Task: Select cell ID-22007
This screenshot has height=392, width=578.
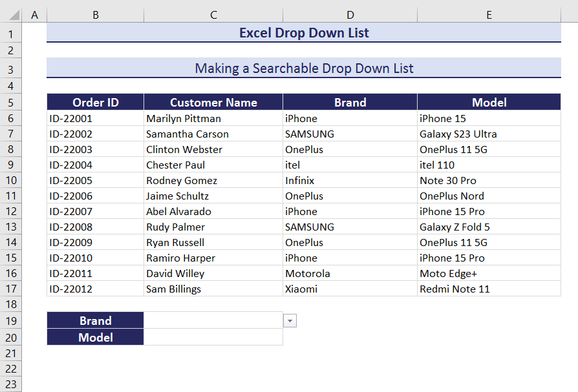Action: (96, 211)
